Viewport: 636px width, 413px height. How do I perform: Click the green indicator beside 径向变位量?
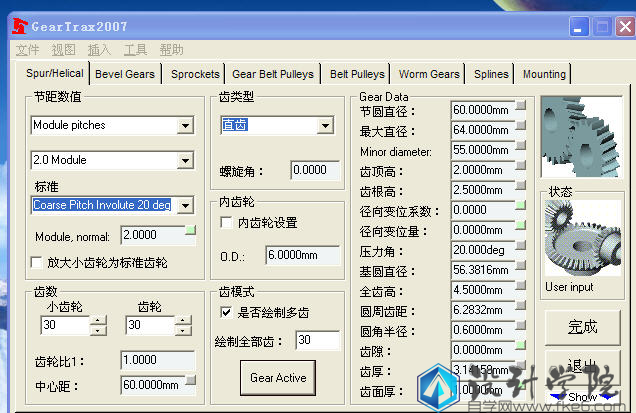tap(521, 230)
